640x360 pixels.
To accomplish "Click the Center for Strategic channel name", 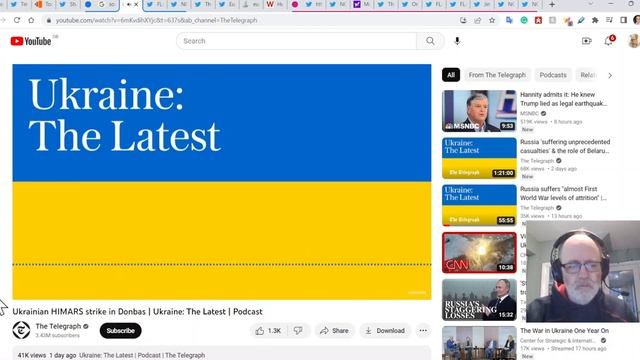I will pos(558,340).
